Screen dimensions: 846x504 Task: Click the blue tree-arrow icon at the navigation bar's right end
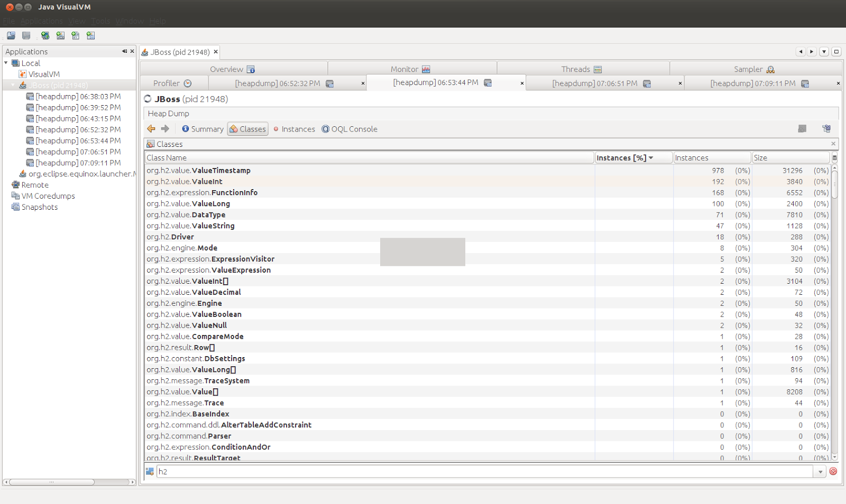pyautogui.click(x=826, y=129)
